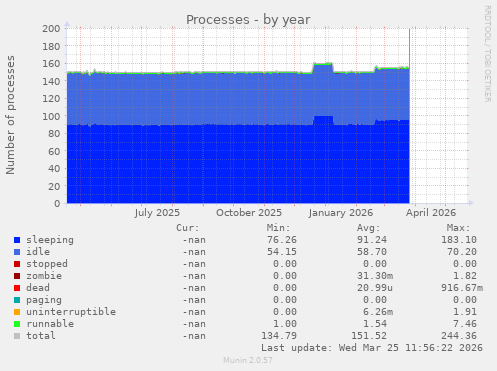Click the 'January 2026' axis label
The height and width of the screenshot is (371, 497).
tap(341, 213)
